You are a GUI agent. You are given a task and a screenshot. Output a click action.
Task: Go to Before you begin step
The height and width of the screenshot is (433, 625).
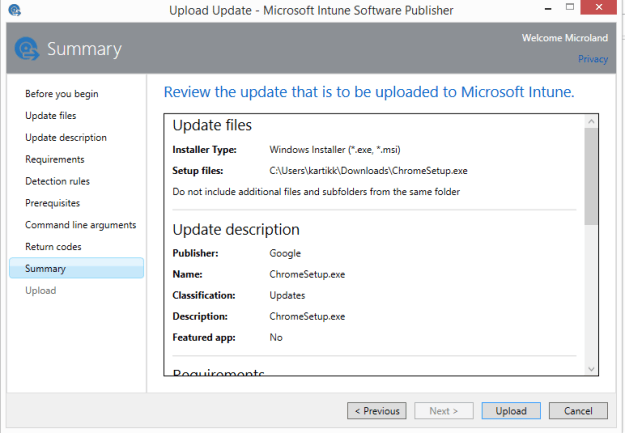[x=61, y=94]
